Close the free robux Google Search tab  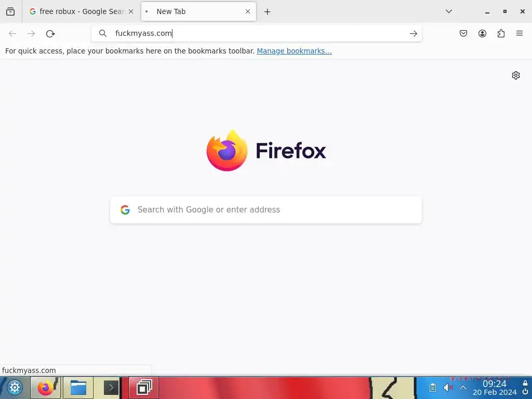131,11
